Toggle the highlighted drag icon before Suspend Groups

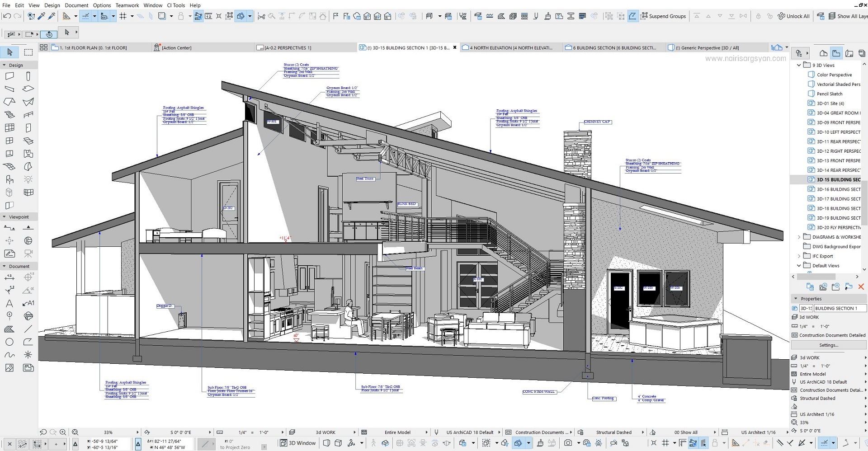tap(632, 16)
